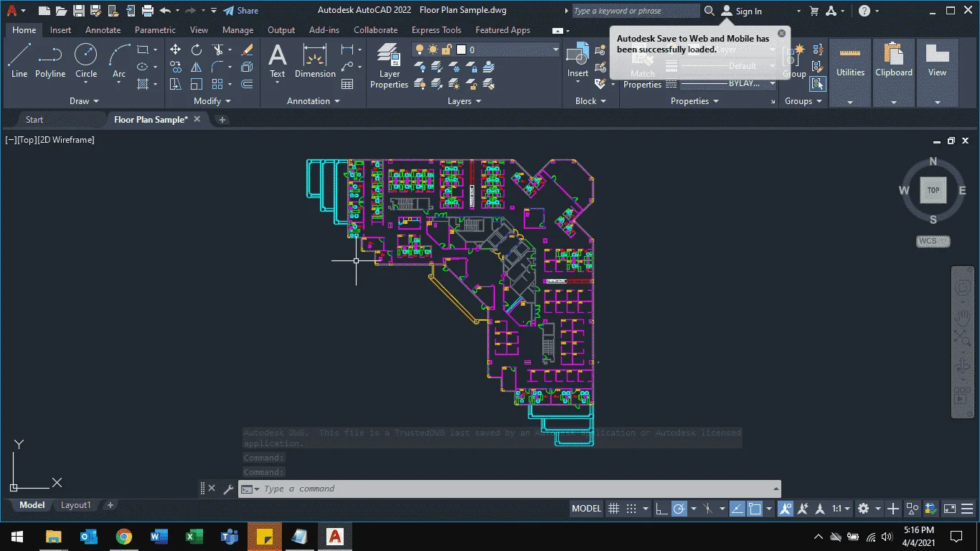
Task: Click the MODEL space button in status bar
Action: click(586, 509)
